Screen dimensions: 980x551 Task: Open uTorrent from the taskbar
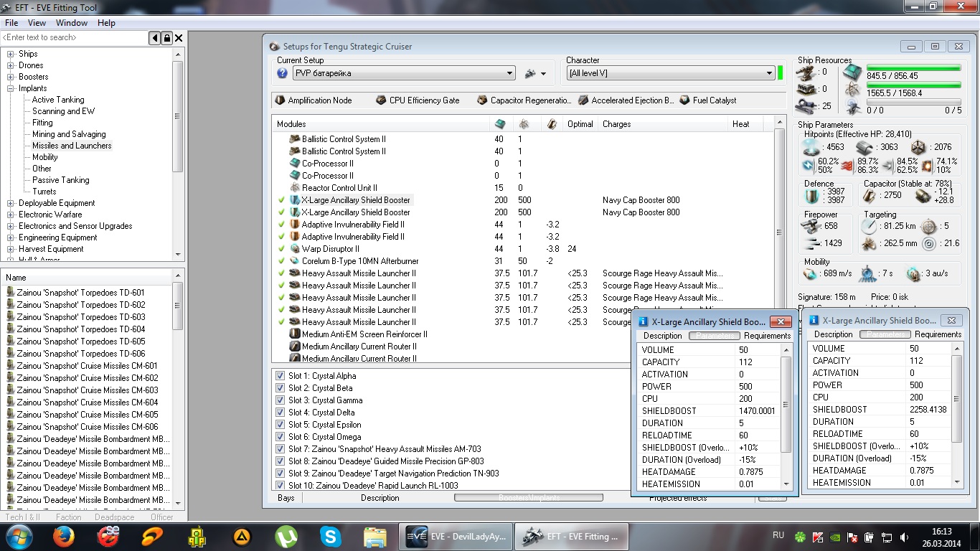coord(286,536)
